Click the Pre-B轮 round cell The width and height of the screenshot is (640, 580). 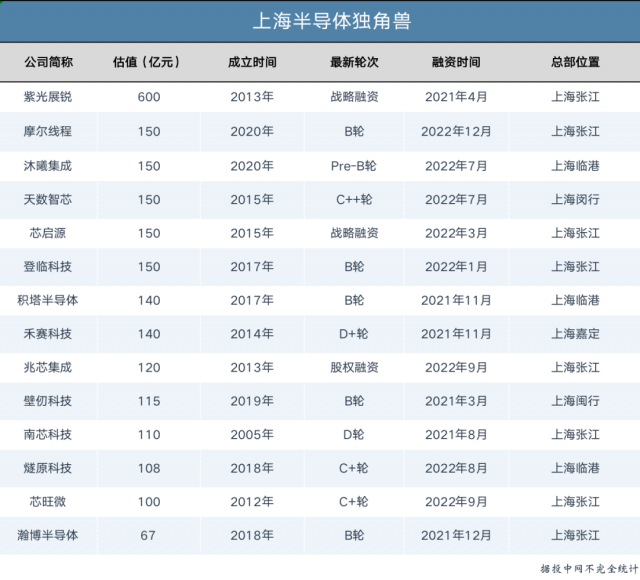[353, 166]
